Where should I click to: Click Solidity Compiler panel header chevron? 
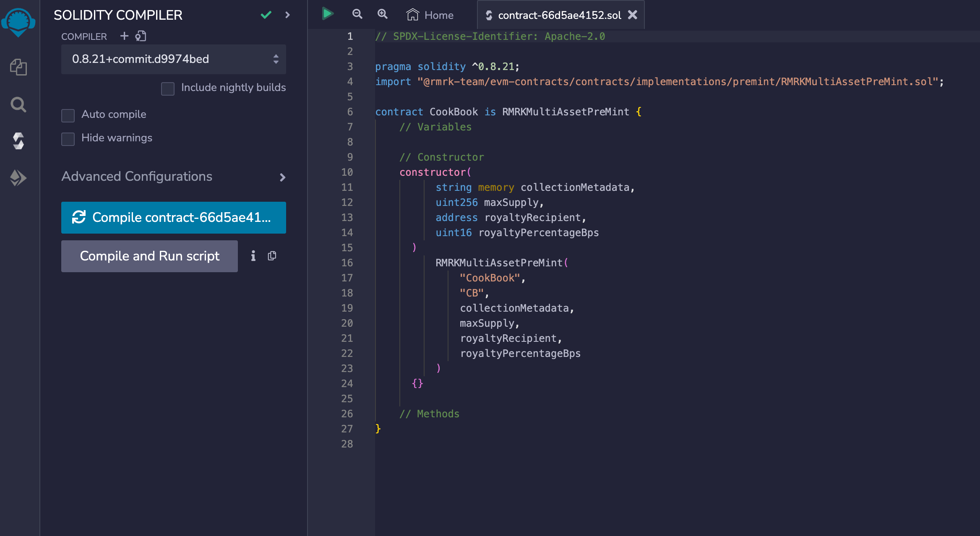[x=287, y=15]
